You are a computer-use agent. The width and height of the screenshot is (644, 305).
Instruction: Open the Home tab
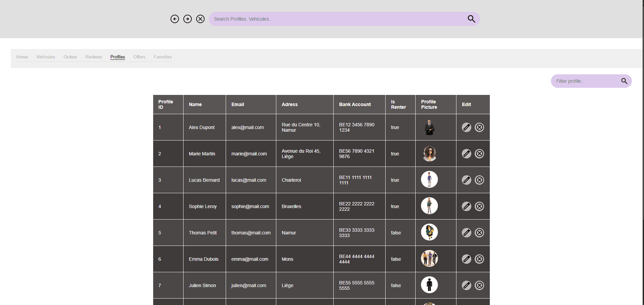click(22, 57)
